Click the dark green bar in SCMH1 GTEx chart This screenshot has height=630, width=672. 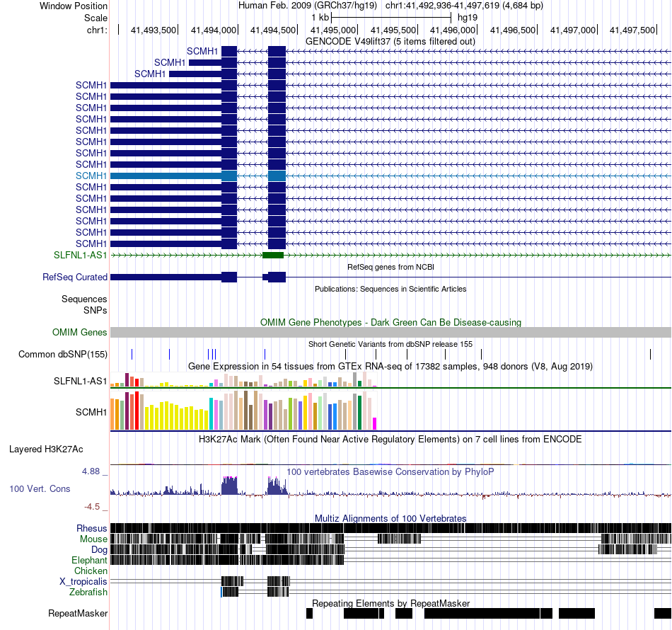click(359, 412)
